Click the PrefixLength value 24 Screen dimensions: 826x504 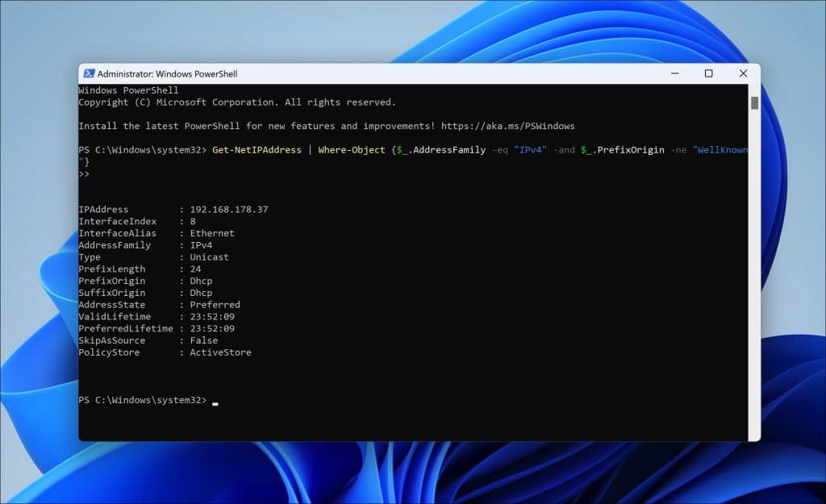click(x=195, y=269)
